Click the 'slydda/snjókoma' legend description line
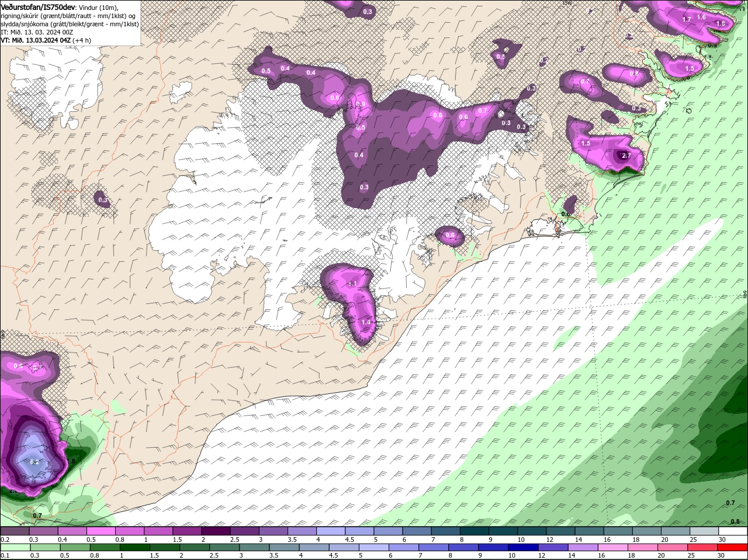The height and width of the screenshot is (560, 748). point(70,24)
